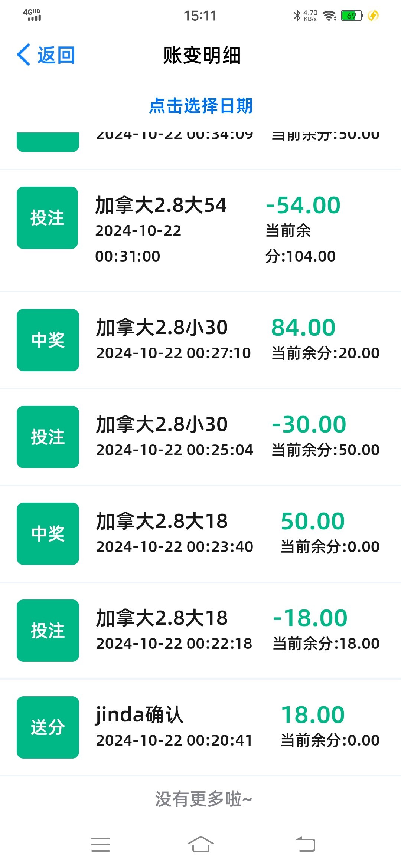Tap the 中奖 badge for 加拿大2.8小30
This screenshot has width=401, height=868.
[x=48, y=340]
